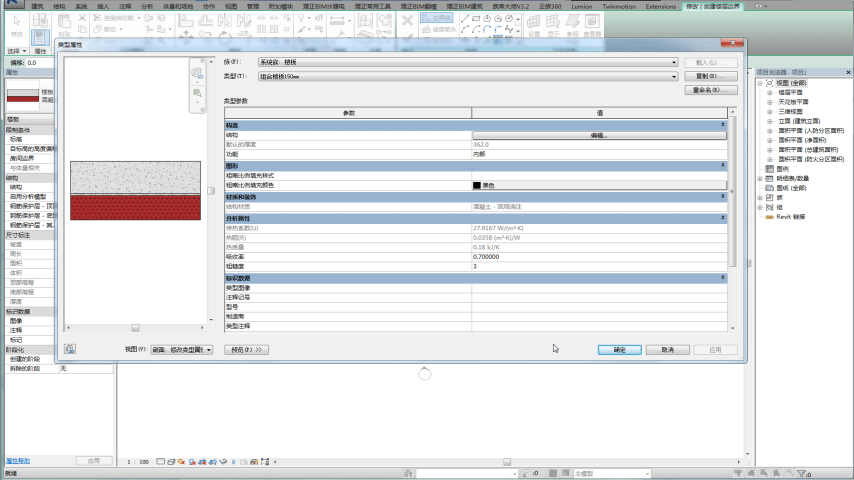854x480 pixels.
Task: Open the 建筑 ribbon tab
Action: click(x=37, y=7)
